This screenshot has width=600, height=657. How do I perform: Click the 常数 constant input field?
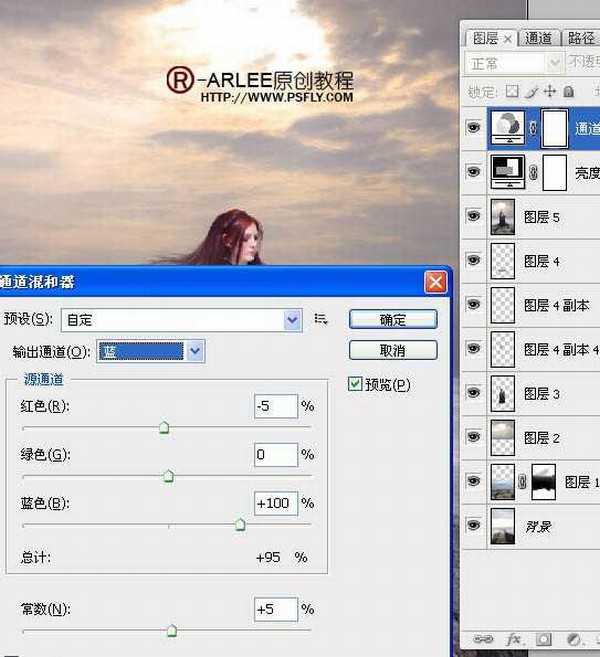click(276, 609)
